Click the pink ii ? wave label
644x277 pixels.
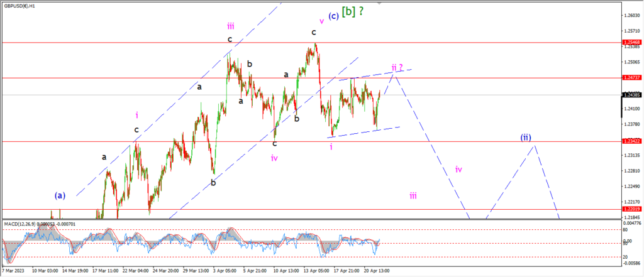click(x=397, y=67)
